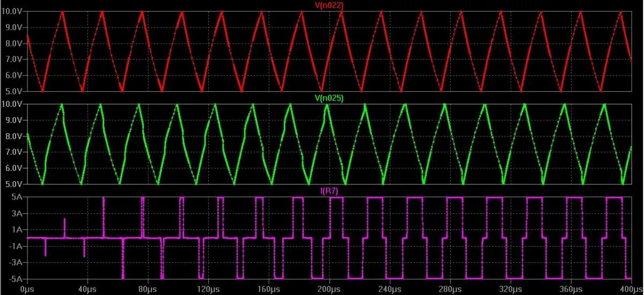Click the 200µs time axis label

328,290
